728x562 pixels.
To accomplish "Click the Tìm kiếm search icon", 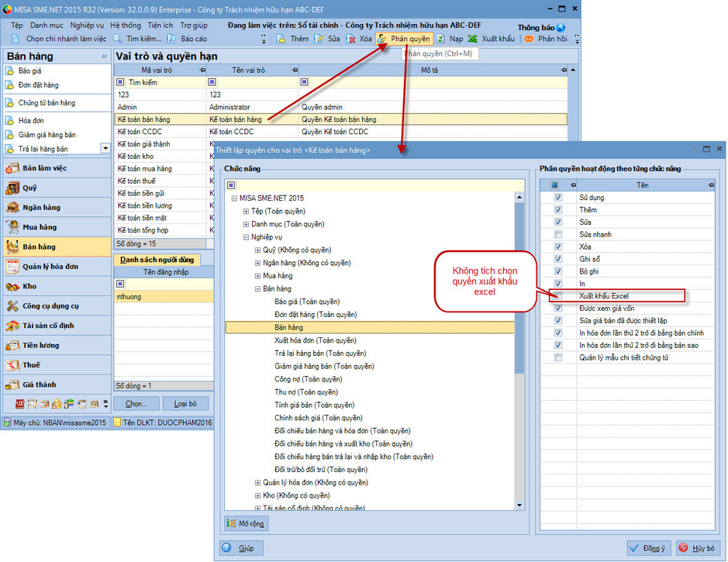I will (x=118, y=39).
